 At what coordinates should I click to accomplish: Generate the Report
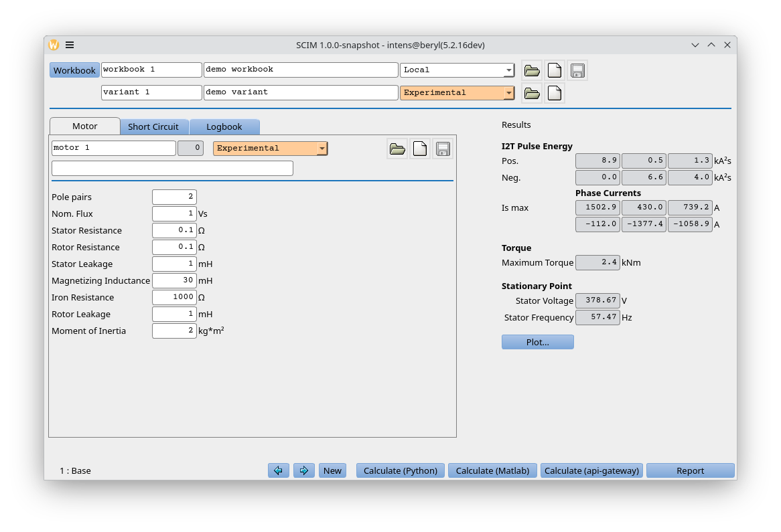691,470
